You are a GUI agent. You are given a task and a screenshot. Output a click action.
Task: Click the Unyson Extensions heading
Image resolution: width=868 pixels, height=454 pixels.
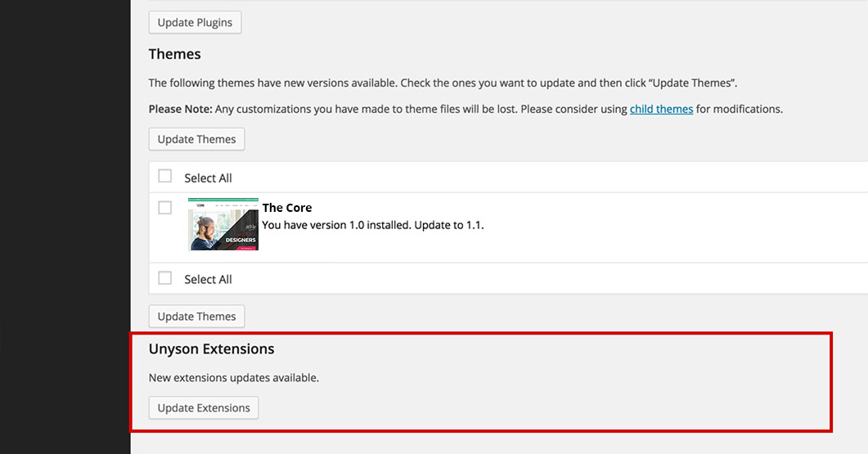(211, 348)
